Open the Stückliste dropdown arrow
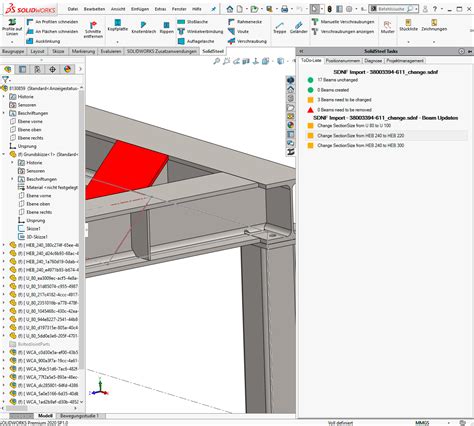 click(408, 42)
